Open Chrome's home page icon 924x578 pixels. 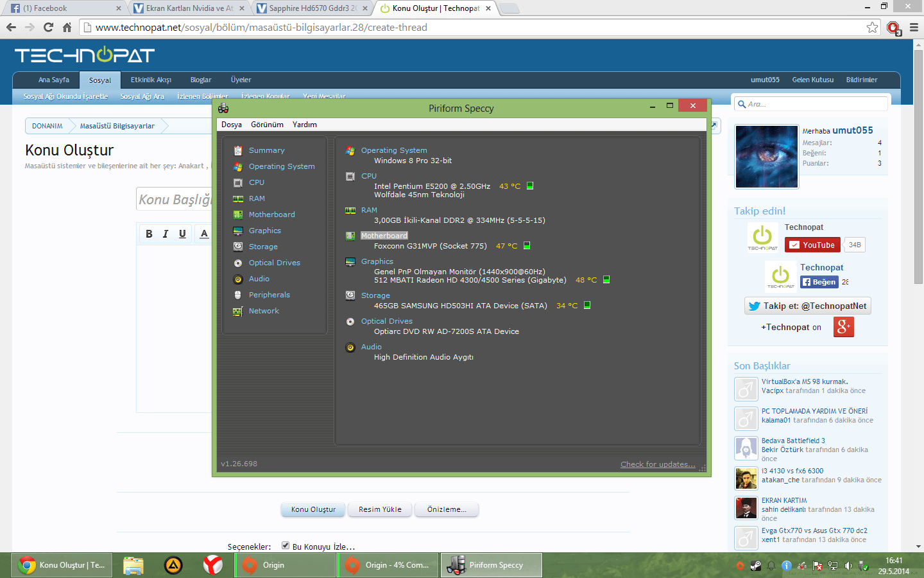[x=67, y=27]
